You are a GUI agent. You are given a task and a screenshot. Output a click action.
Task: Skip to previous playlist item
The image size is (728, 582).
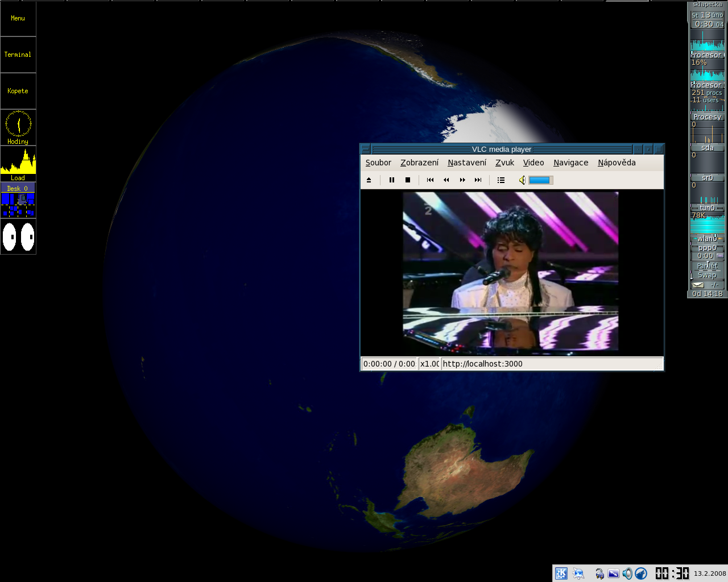click(430, 180)
